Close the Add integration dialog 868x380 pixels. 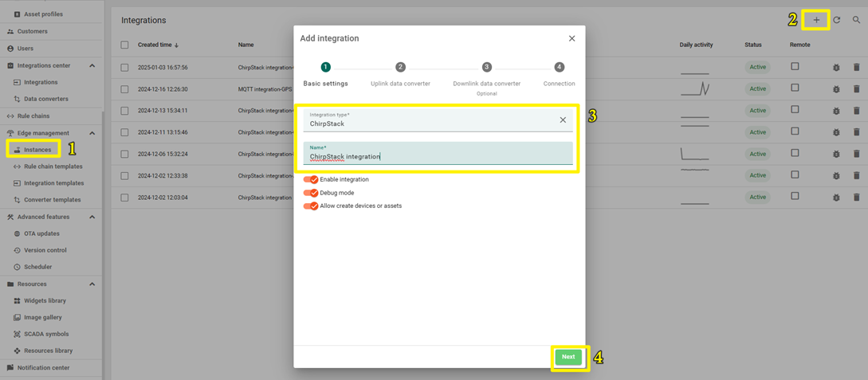tap(571, 38)
